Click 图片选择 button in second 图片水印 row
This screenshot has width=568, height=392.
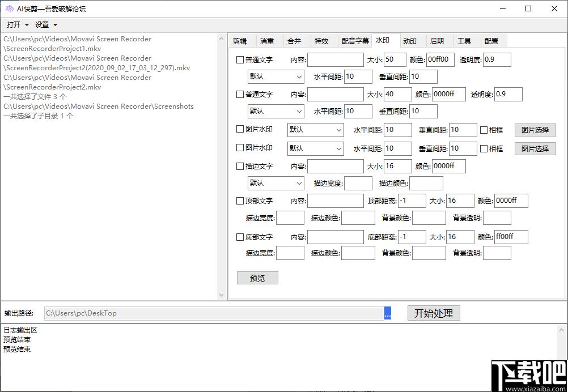(x=535, y=148)
